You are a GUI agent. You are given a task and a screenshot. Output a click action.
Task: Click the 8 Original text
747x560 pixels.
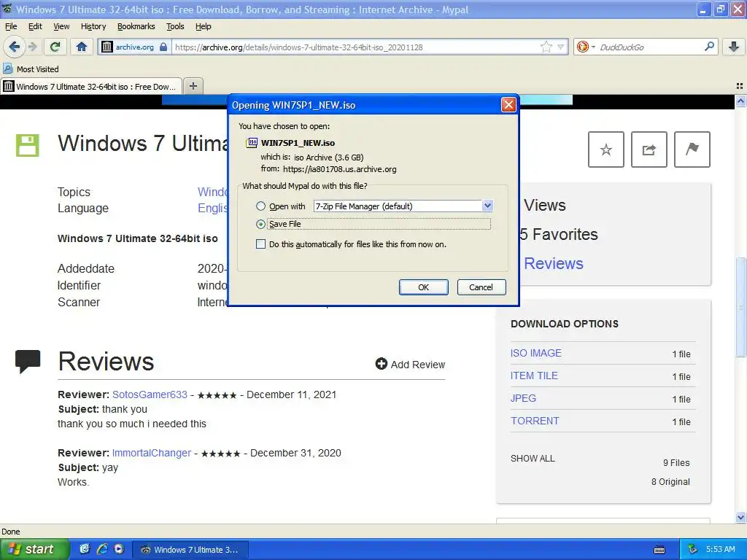pos(670,482)
